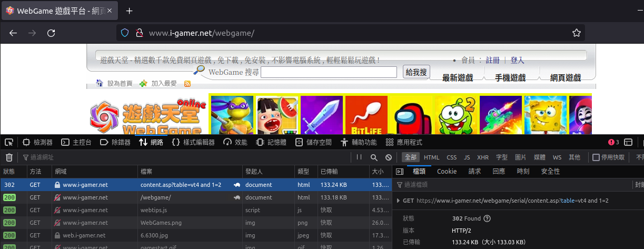
Task: Switch to 主控台 Console panel
Action: 76,142
